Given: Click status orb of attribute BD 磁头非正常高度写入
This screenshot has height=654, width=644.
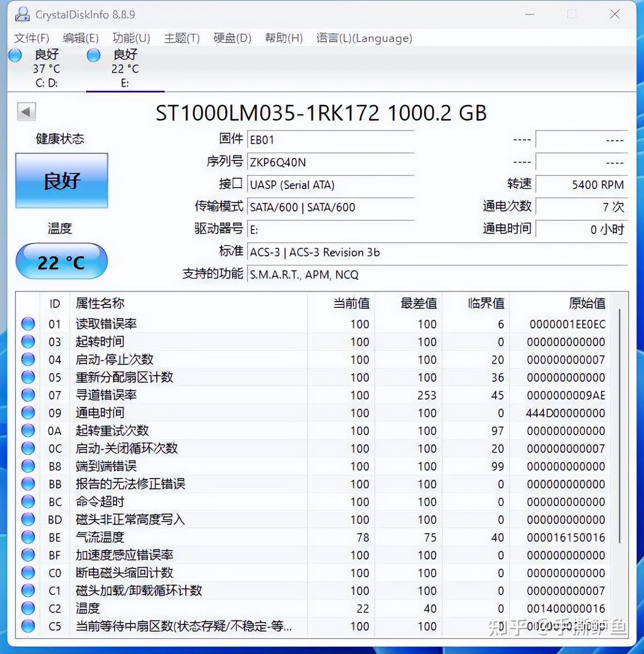Looking at the screenshot, I should [x=28, y=519].
